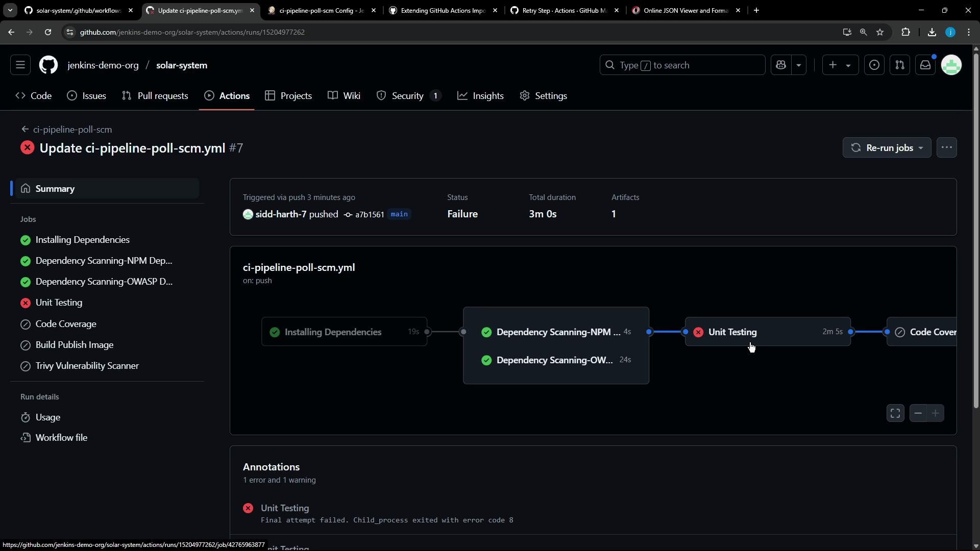Screen dimensions: 980x551
Task: Open the Pull requests header icon
Action: 900,65
